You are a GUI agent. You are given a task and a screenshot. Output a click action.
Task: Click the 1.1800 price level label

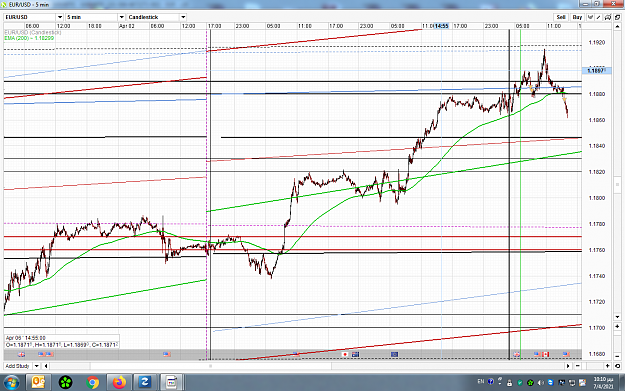click(x=597, y=198)
